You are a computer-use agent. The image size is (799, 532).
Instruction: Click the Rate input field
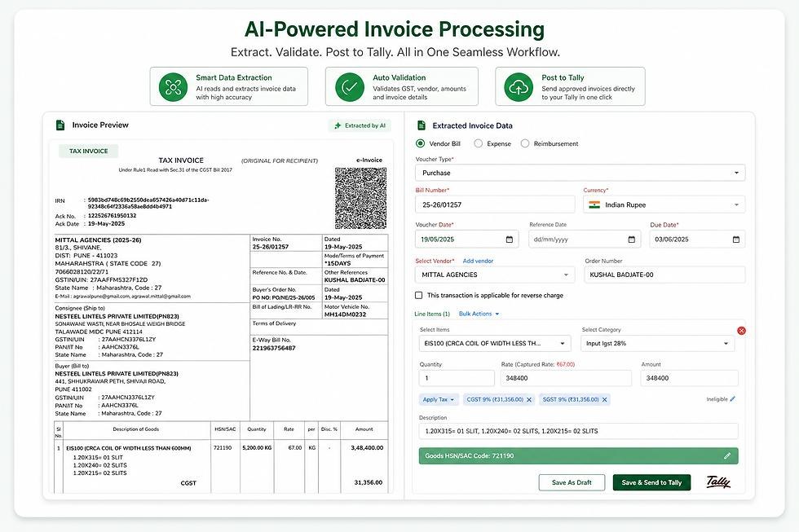point(566,378)
